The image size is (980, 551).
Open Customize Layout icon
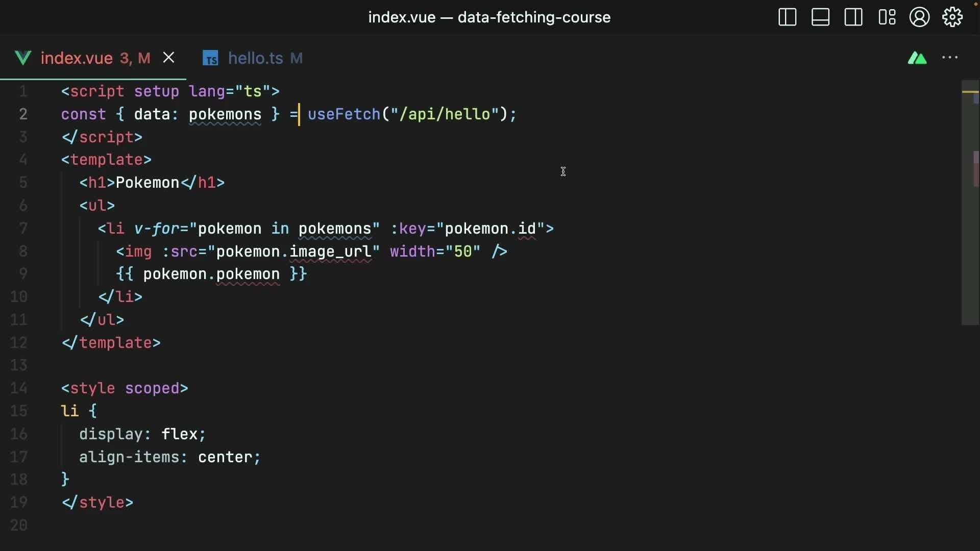(x=887, y=17)
